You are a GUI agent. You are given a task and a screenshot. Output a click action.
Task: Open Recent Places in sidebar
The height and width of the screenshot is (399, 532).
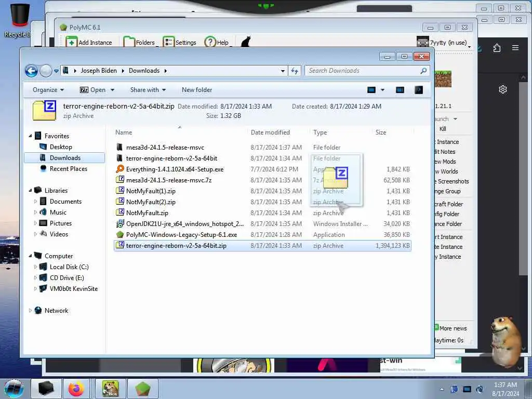point(68,169)
